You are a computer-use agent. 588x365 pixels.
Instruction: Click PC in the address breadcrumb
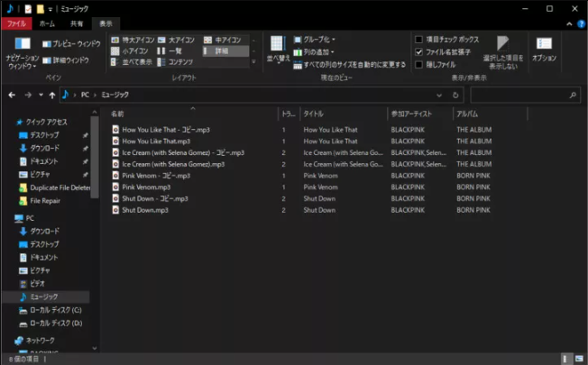(85, 95)
